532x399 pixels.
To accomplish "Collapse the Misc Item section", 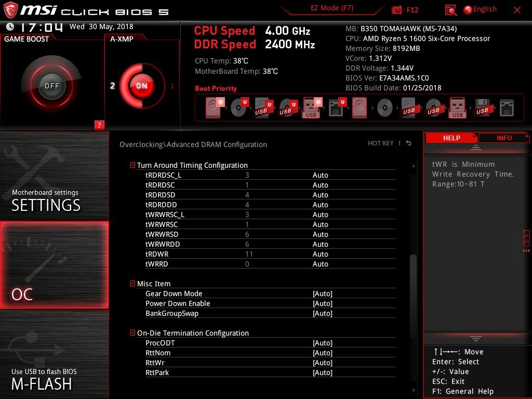I will click(x=132, y=283).
